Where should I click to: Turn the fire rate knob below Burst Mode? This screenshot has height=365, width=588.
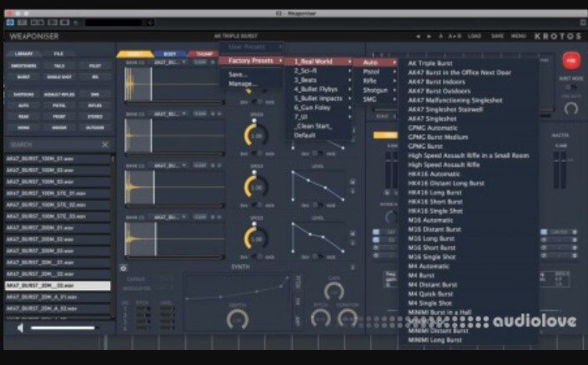click(570, 109)
